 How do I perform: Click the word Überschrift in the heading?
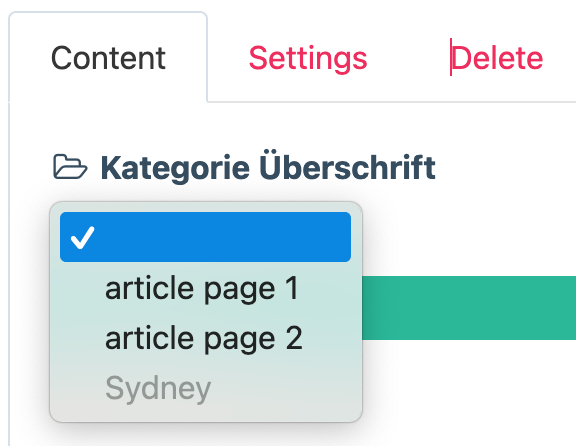pos(348,165)
